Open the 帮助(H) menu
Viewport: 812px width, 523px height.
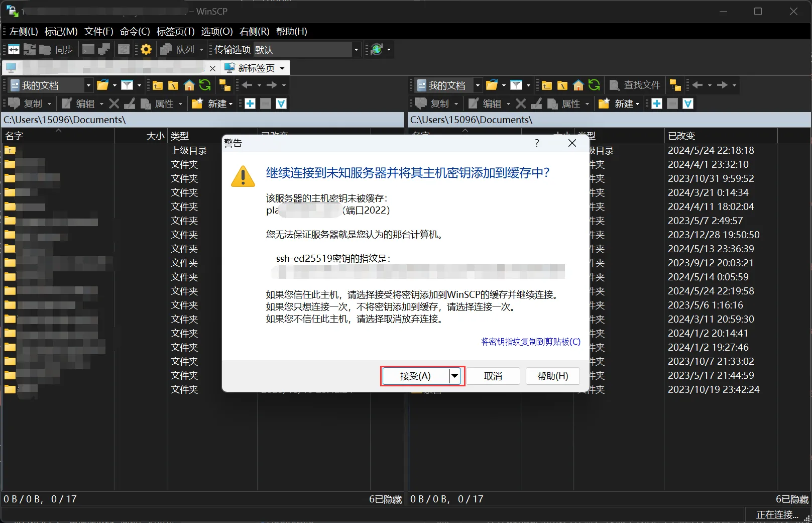(292, 31)
